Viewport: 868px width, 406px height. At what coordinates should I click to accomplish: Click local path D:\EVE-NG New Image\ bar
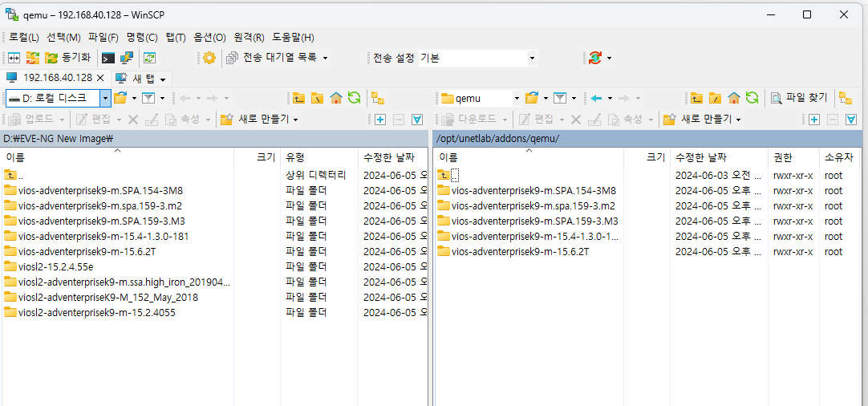click(214, 139)
